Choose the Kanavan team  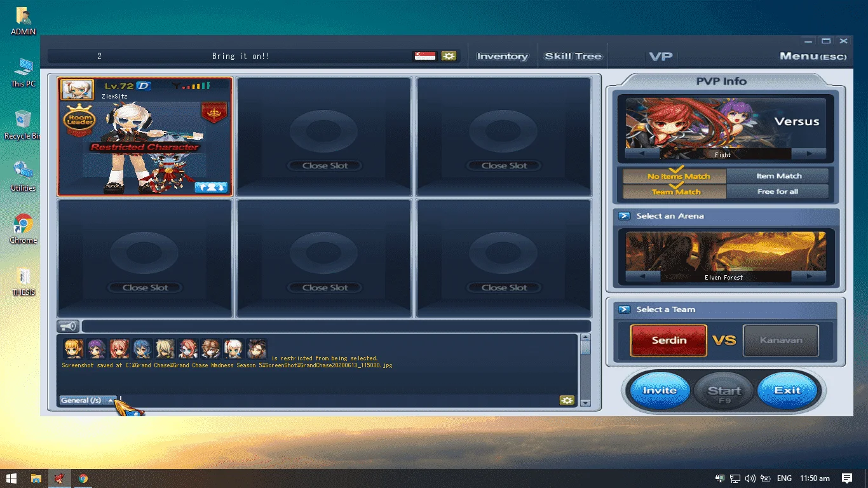click(780, 340)
